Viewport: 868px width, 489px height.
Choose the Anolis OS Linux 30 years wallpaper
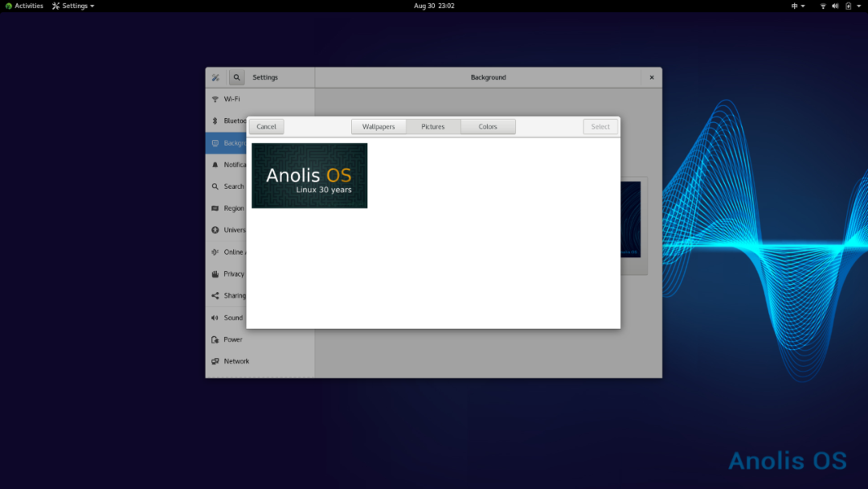309,175
